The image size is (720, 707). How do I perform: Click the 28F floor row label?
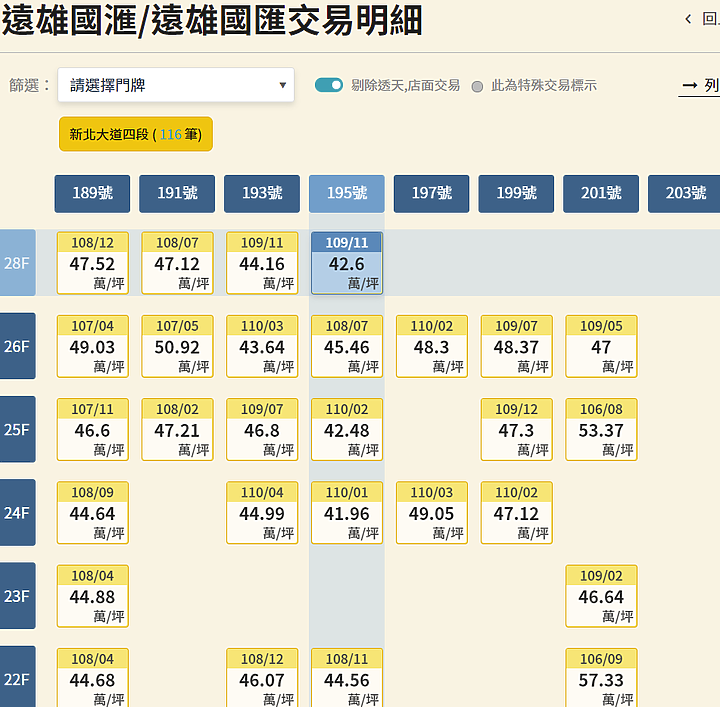click(x=17, y=263)
